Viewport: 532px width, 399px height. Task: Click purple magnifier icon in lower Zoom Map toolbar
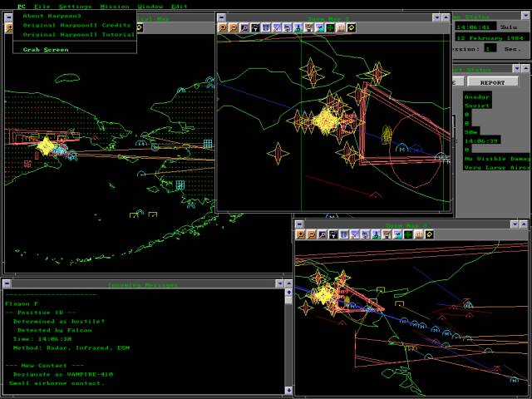[323, 234]
